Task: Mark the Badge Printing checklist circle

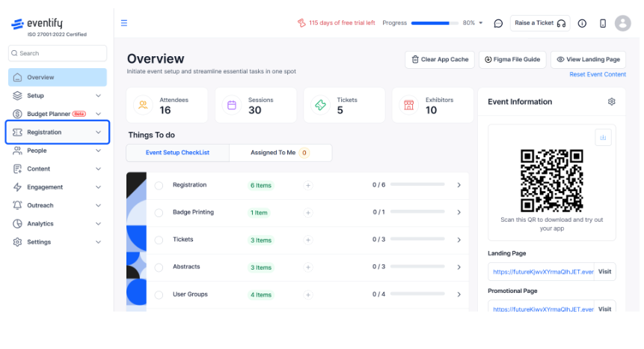Action: click(x=159, y=213)
